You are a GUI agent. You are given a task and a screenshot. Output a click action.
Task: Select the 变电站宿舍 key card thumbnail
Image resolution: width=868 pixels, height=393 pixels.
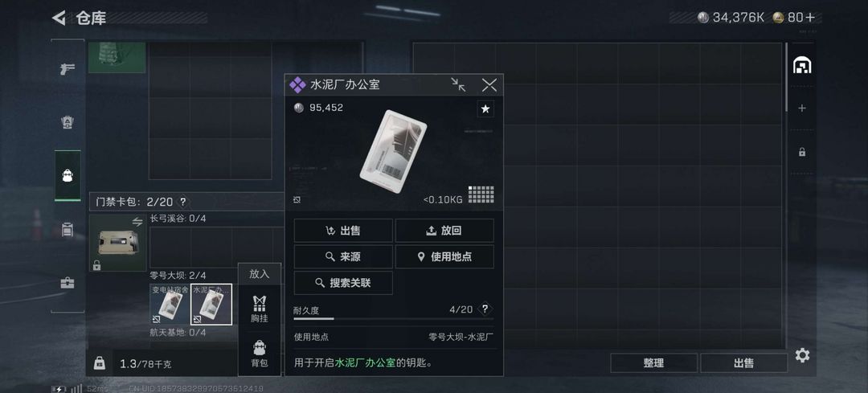[170, 304]
